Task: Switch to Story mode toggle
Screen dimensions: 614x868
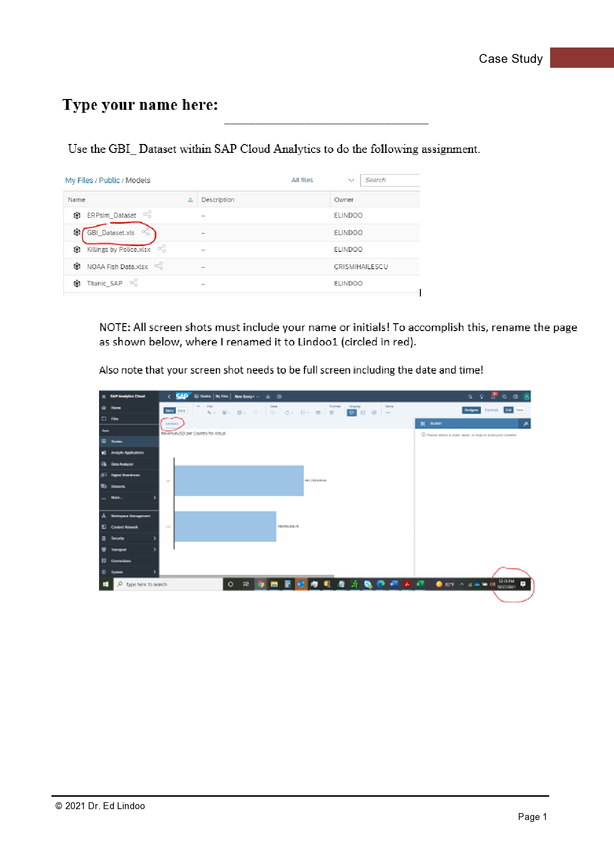Action: tap(170, 411)
